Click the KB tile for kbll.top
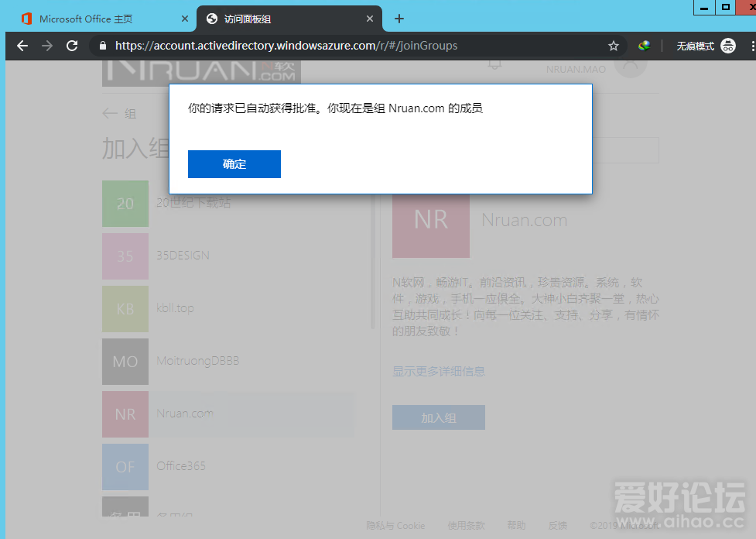The width and height of the screenshot is (756, 539). click(x=125, y=308)
